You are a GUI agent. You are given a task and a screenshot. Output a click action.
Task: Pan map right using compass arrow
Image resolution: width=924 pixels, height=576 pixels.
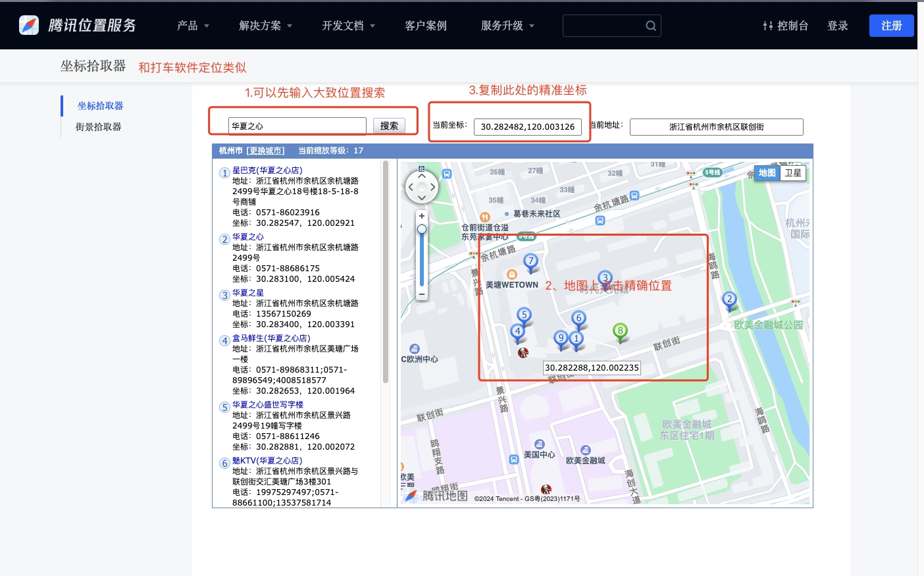(x=432, y=187)
